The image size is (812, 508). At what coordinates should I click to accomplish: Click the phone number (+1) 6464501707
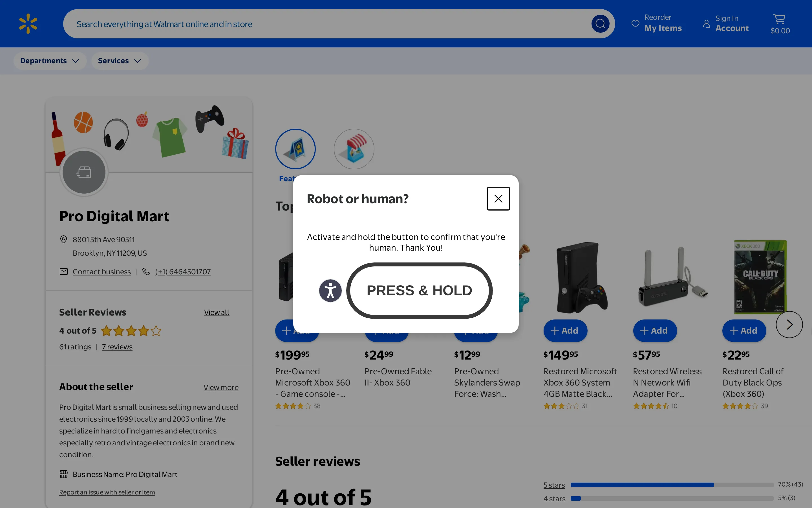(x=183, y=271)
